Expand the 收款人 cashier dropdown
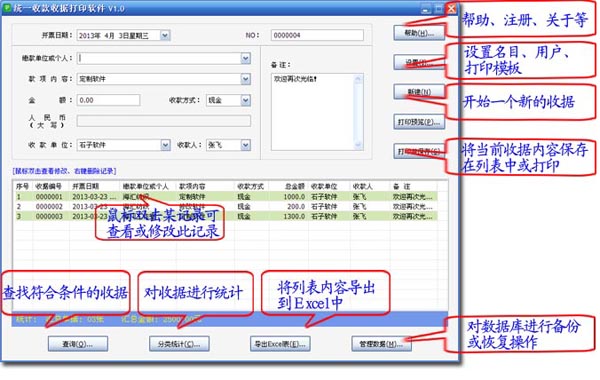Screen dimensions: 600x380 (246, 145)
